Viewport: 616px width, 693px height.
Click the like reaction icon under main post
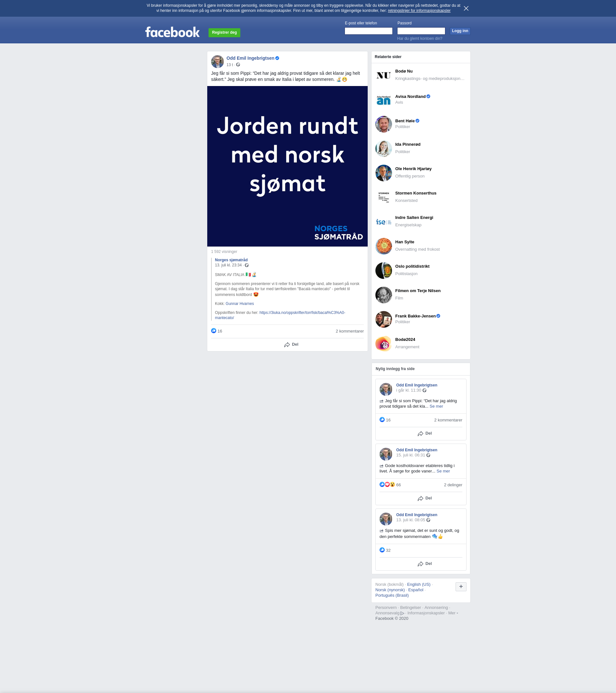click(213, 331)
